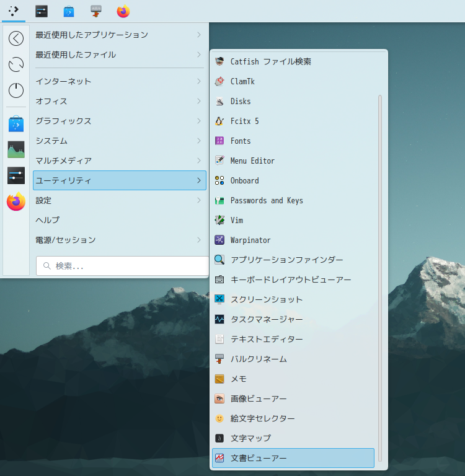Open the settings sliders icon in the top panel
Screen dimensions: 465x476
pos(42,11)
